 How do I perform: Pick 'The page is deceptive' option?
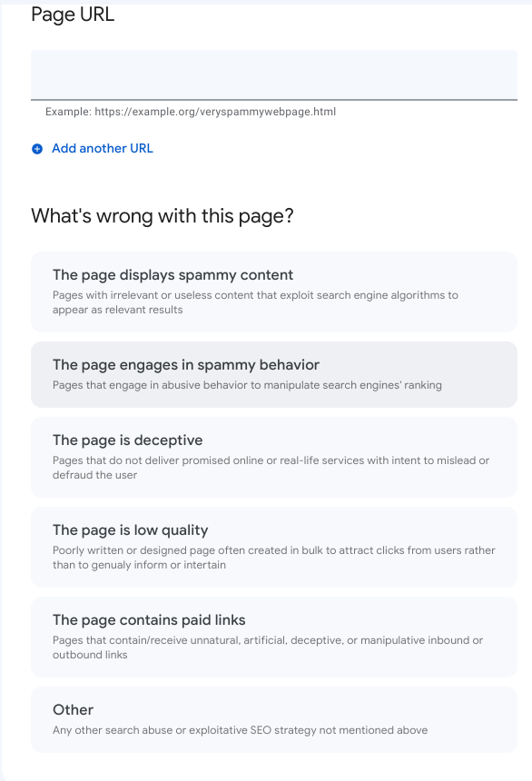(x=274, y=457)
